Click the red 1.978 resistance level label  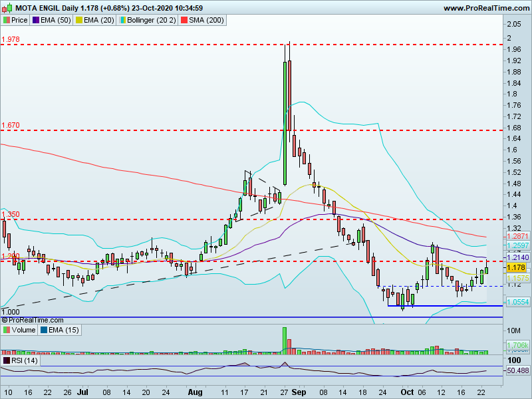(11, 39)
